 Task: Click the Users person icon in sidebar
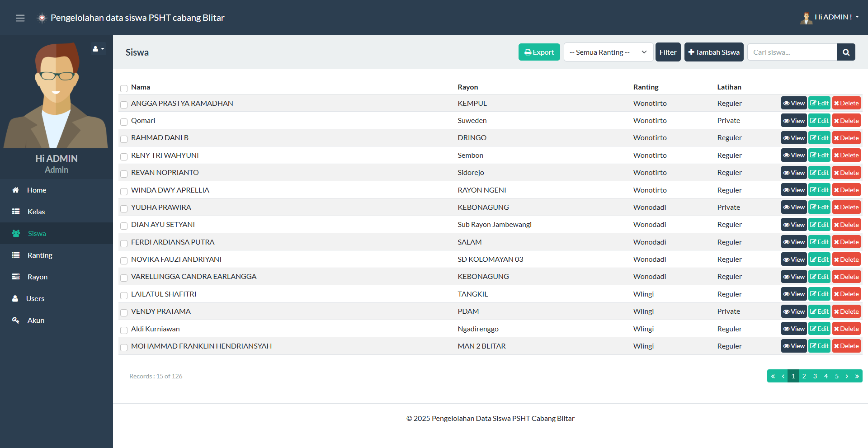click(x=15, y=298)
